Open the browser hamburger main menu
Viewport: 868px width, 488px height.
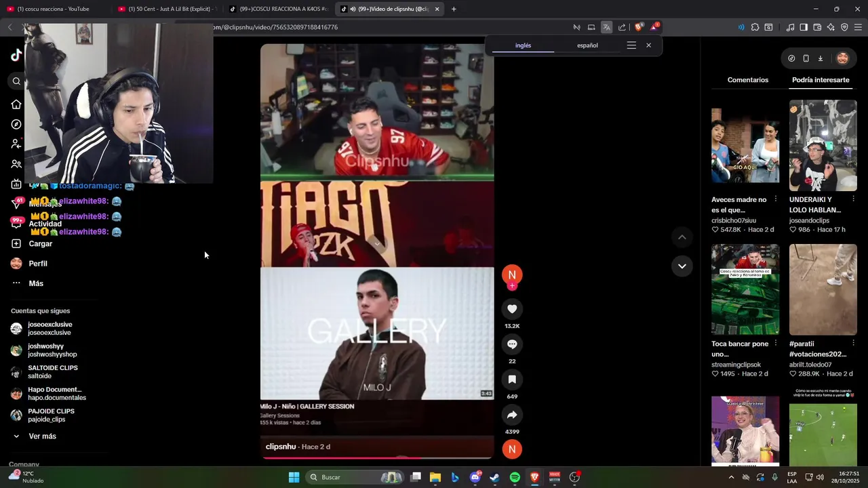858,27
